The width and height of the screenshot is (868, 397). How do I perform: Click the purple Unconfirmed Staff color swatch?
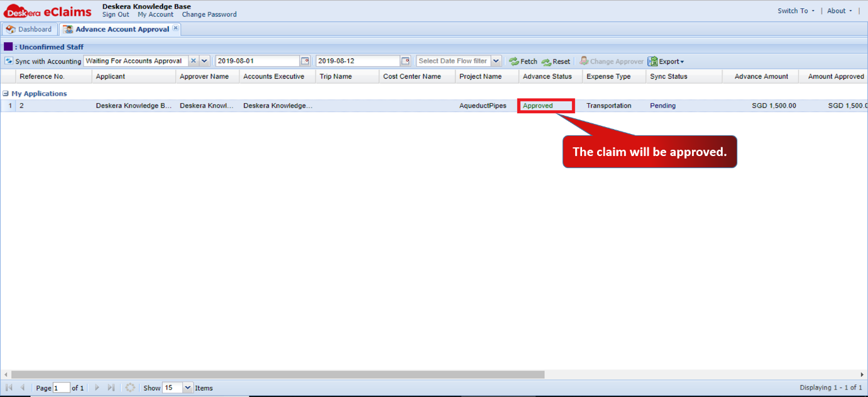8,47
